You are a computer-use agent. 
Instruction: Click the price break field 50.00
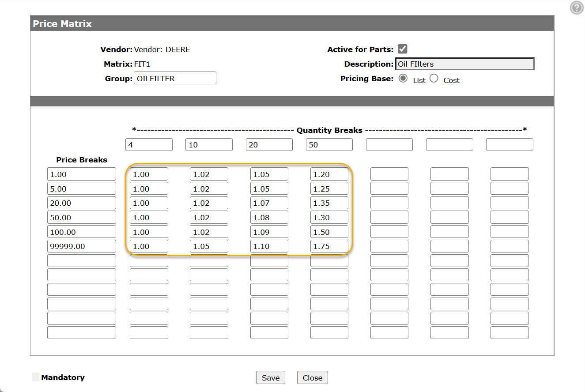tap(82, 217)
